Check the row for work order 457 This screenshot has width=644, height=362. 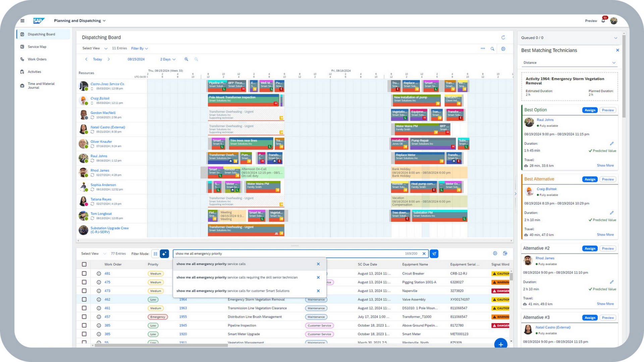[84, 317]
